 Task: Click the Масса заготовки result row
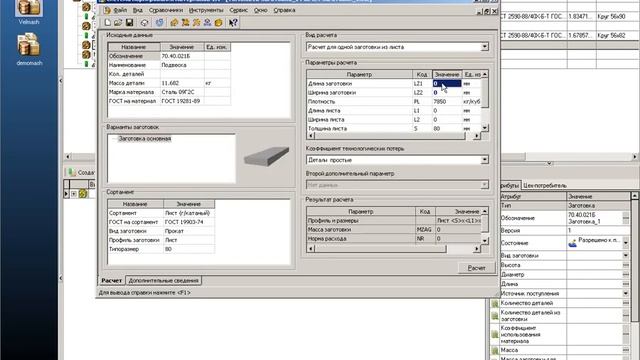pyautogui.click(x=394, y=230)
